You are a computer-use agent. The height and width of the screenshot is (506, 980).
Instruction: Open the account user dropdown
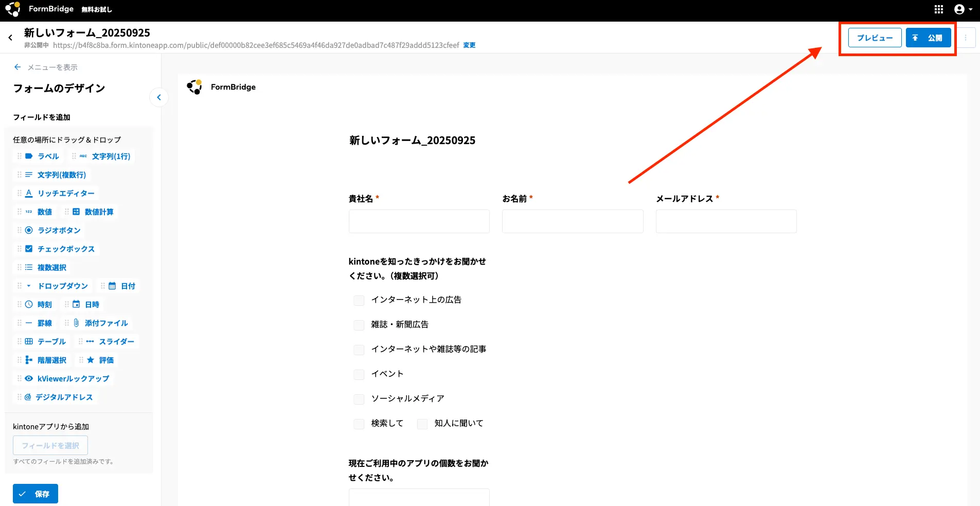(x=963, y=9)
